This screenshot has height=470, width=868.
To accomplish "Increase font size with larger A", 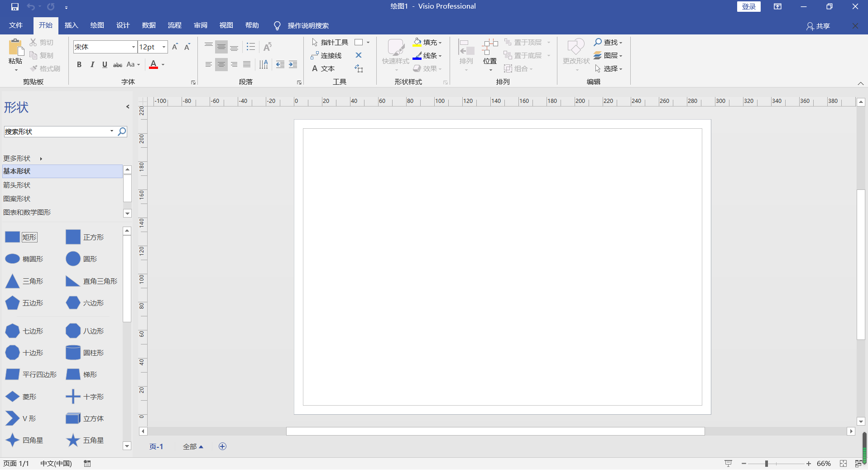I will [175, 47].
